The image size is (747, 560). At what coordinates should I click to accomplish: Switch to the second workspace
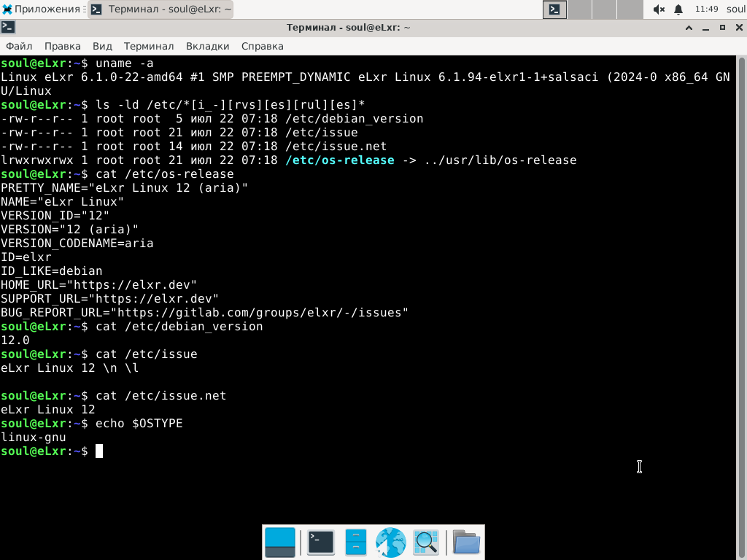580,9
